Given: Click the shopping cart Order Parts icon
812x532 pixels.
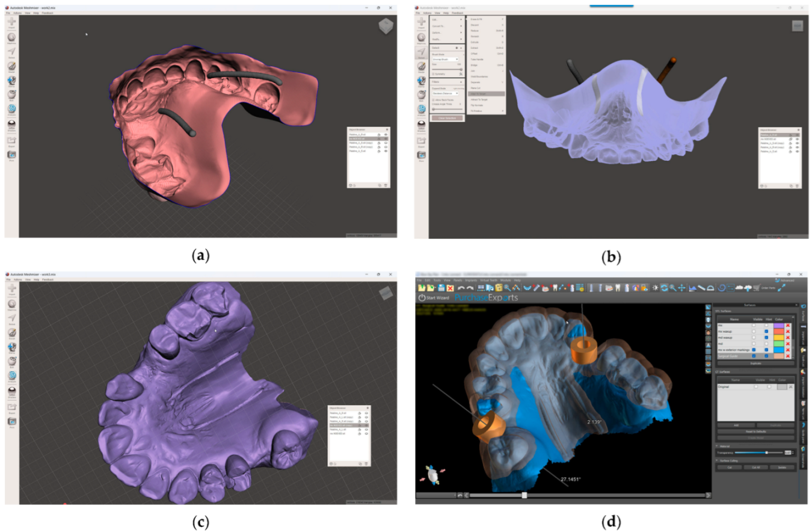Looking at the screenshot, I should tap(757, 288).
